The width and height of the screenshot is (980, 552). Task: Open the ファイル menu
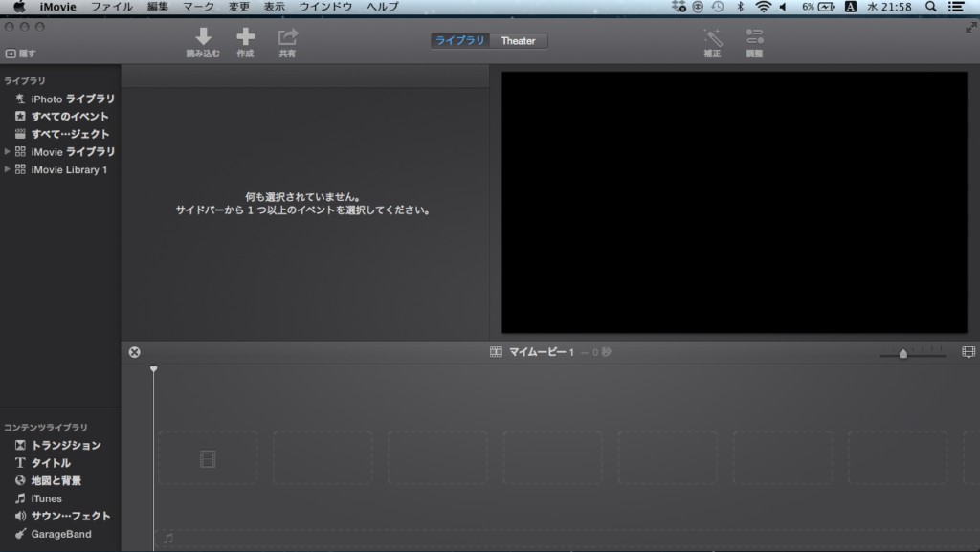coord(112,7)
